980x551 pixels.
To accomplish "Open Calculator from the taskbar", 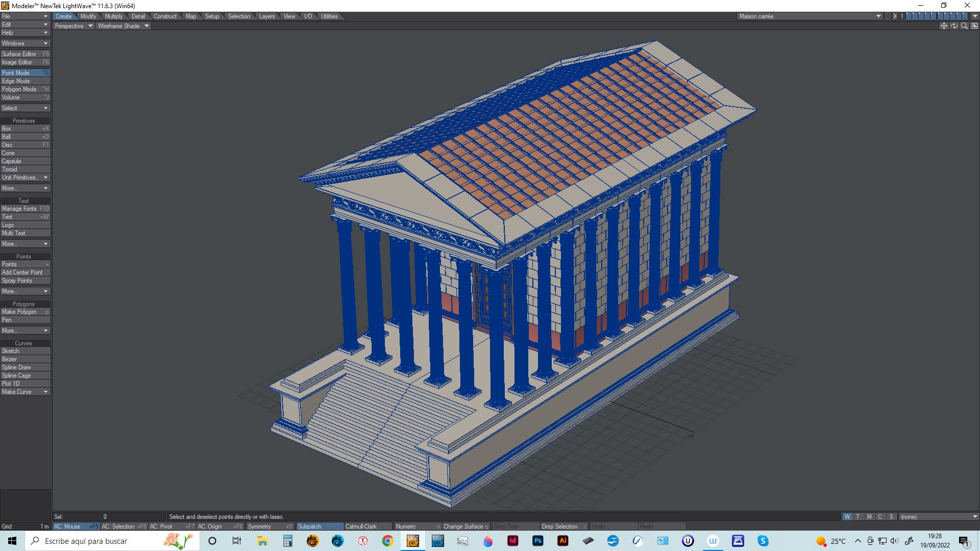I will coord(287,541).
